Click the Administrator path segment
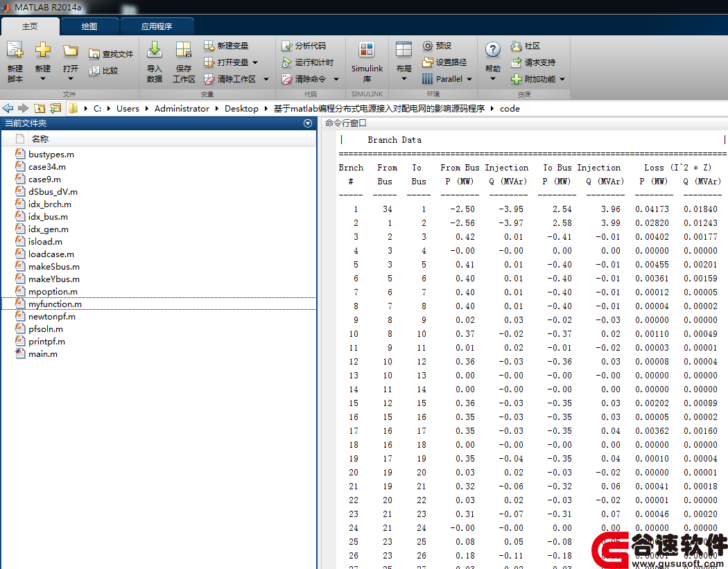This screenshot has width=728, height=569. tap(182, 108)
